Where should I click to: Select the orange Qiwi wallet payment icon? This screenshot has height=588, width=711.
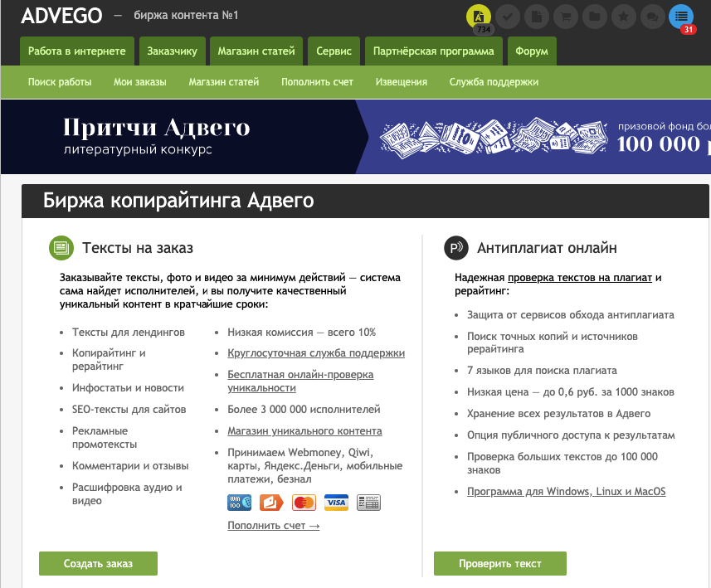coord(271,503)
